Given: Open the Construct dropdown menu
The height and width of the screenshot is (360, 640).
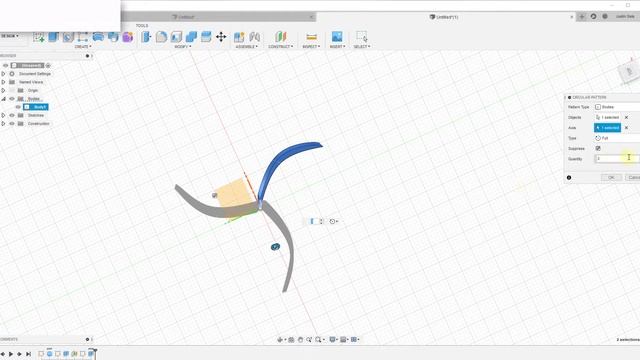Looking at the screenshot, I should (x=280, y=47).
